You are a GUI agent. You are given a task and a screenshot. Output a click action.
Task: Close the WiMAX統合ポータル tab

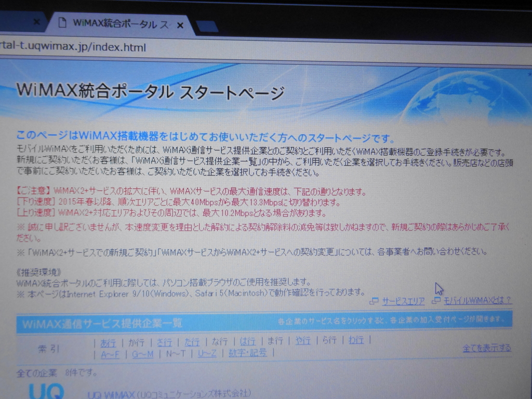180,25
